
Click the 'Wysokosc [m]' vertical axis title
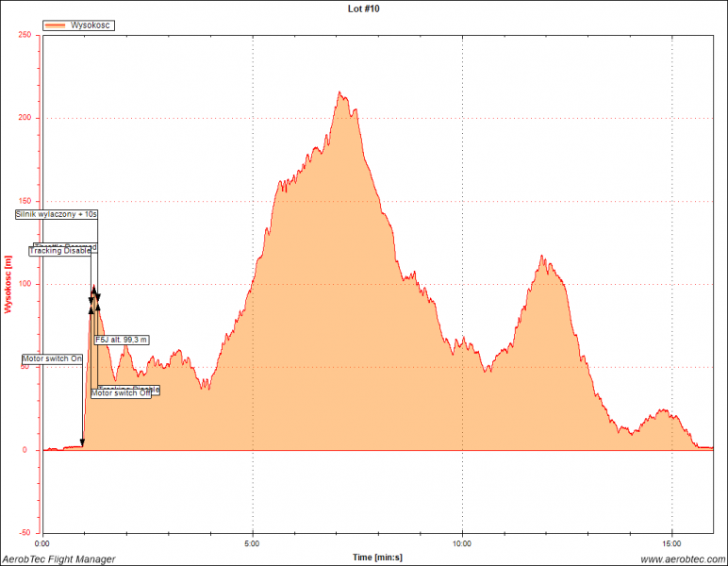(8, 283)
